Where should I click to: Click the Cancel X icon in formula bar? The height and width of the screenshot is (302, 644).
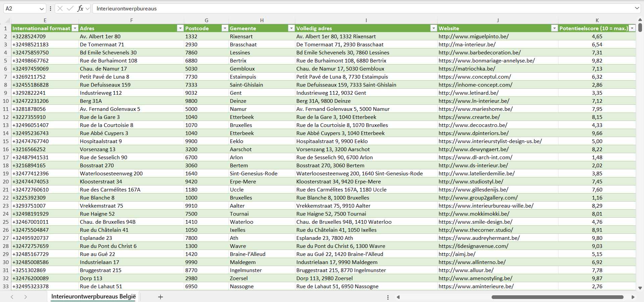[60, 8]
